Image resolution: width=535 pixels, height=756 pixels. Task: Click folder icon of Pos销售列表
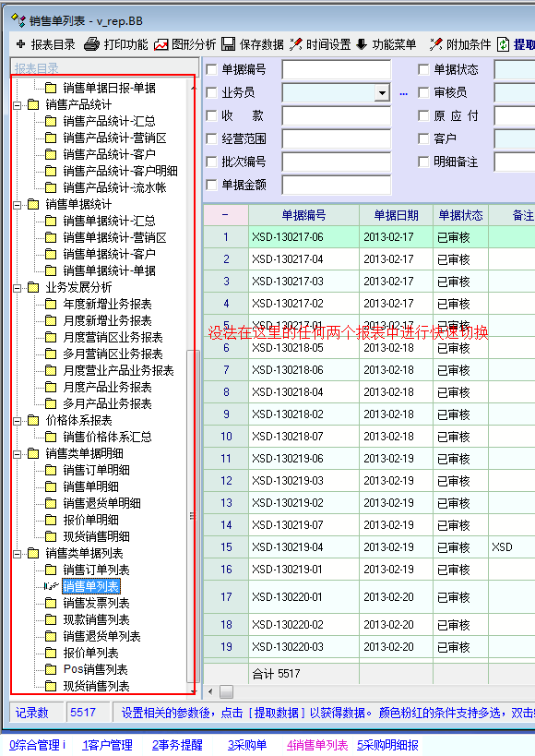(51, 669)
